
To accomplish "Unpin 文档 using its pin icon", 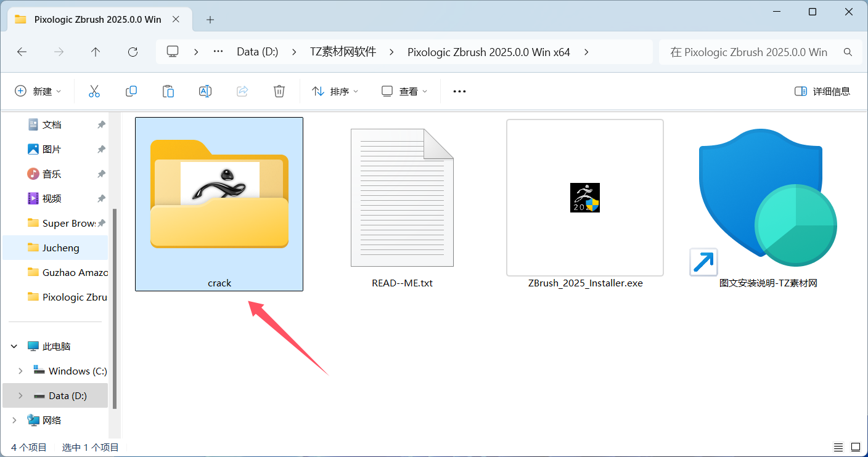I will click(101, 124).
